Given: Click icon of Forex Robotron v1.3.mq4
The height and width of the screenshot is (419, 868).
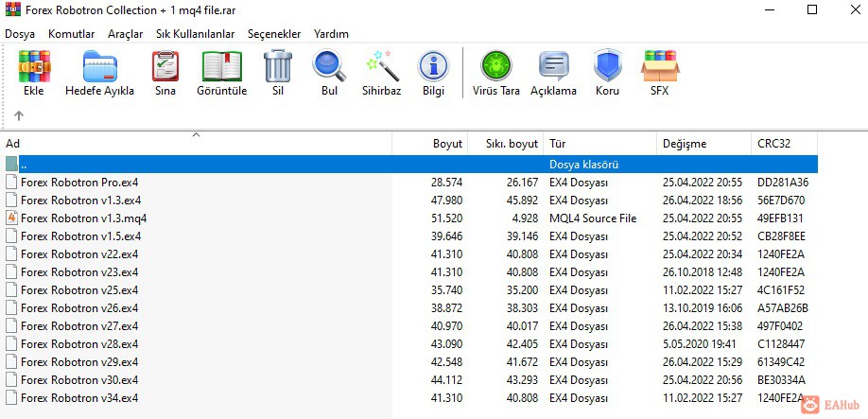Looking at the screenshot, I should [11, 218].
